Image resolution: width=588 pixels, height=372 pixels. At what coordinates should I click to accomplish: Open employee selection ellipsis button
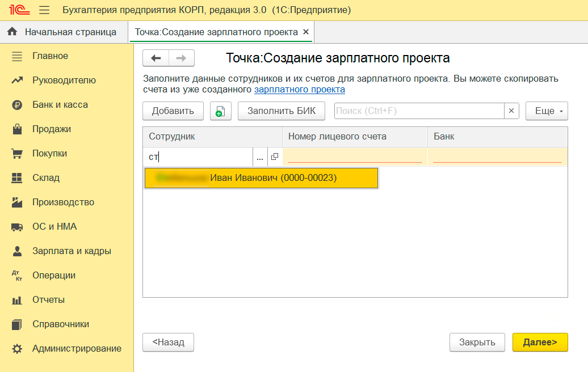(x=260, y=157)
